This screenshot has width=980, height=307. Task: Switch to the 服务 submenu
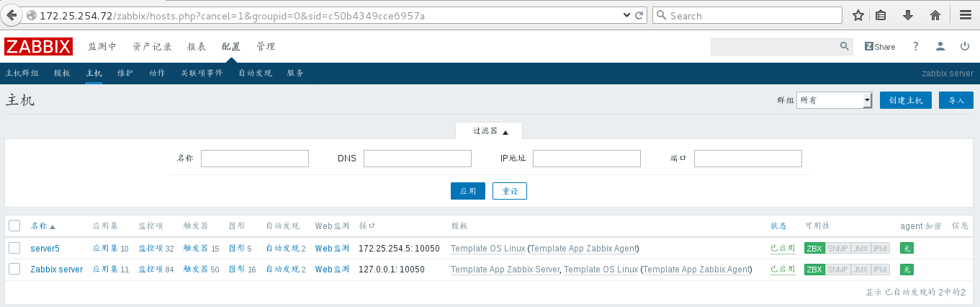(x=295, y=74)
